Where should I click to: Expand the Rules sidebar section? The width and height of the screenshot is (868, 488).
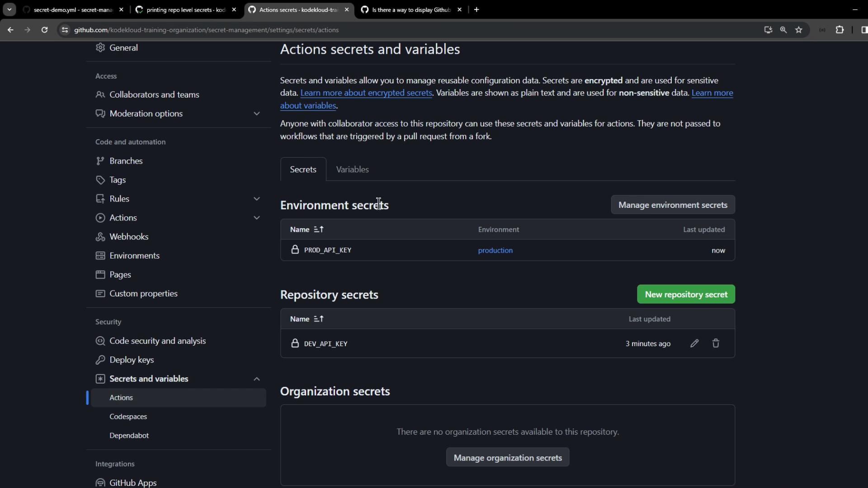(256, 199)
